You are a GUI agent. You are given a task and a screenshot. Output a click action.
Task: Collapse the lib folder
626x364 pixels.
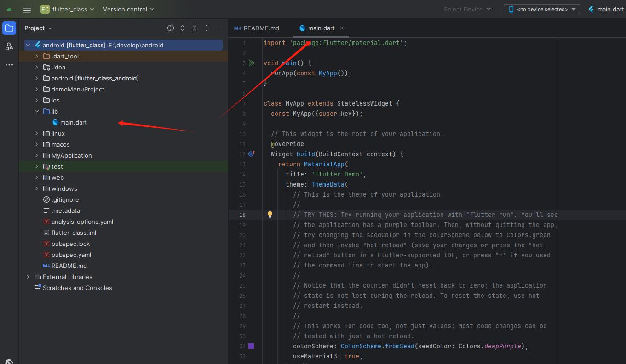tap(37, 111)
